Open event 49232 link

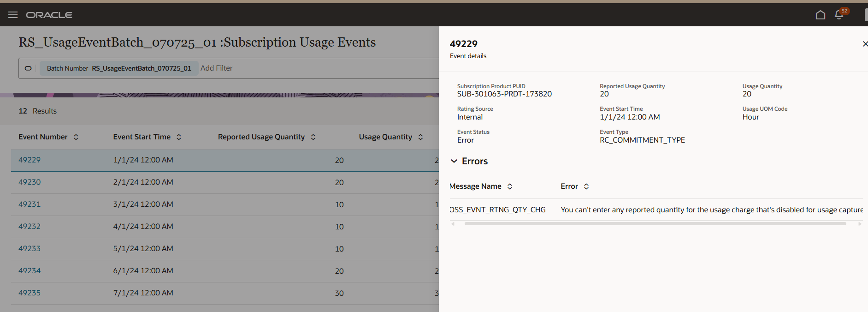(30, 227)
